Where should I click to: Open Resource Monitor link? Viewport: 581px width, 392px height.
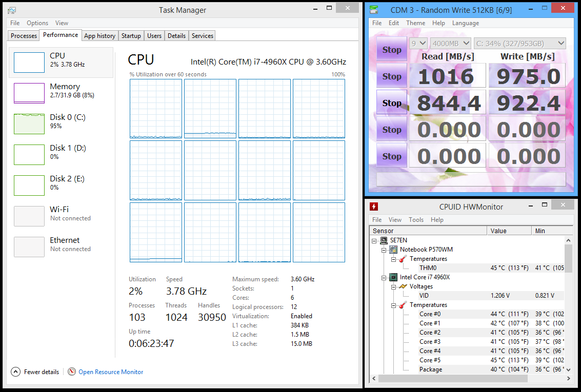click(x=111, y=372)
